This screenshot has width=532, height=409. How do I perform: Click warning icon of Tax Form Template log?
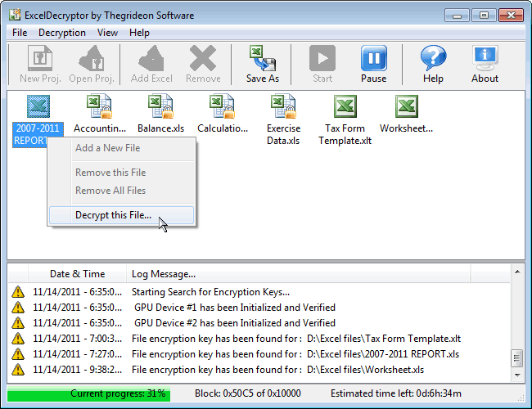coord(18,339)
